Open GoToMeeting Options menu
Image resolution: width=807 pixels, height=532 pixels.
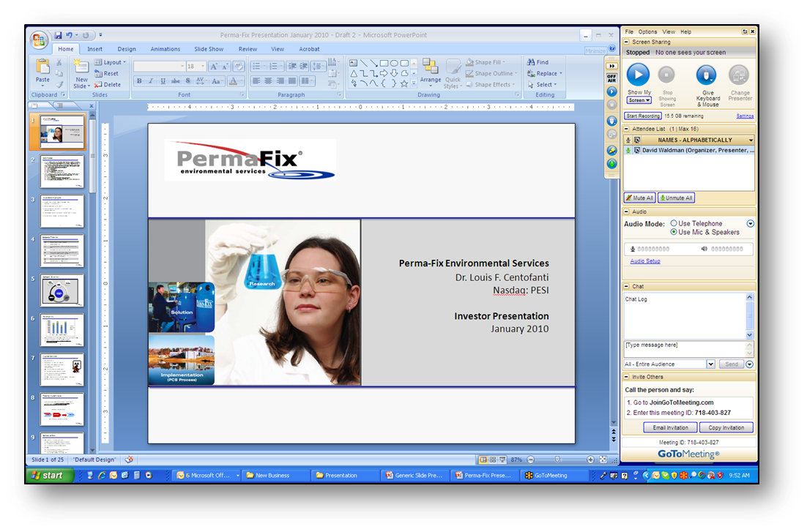pyautogui.click(x=647, y=32)
